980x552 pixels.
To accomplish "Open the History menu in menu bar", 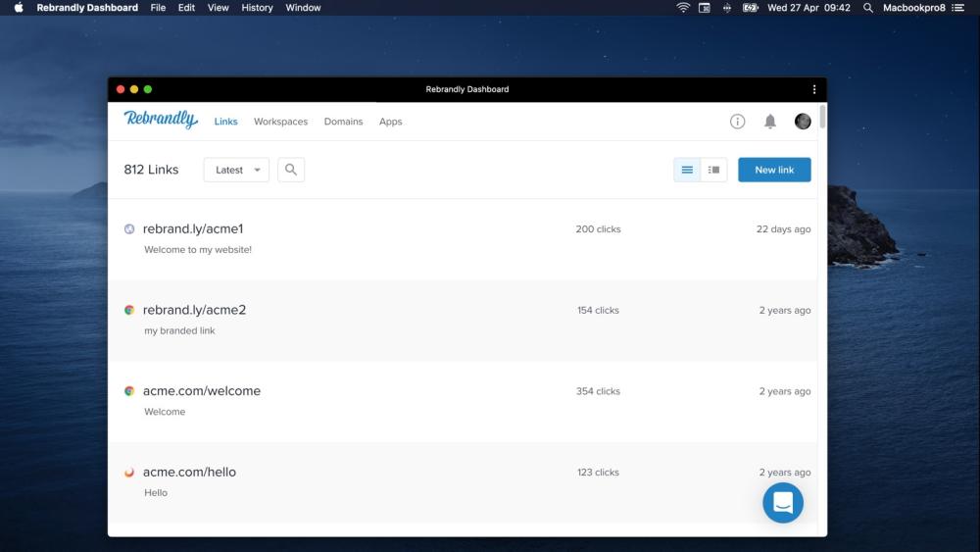I will pyautogui.click(x=257, y=8).
